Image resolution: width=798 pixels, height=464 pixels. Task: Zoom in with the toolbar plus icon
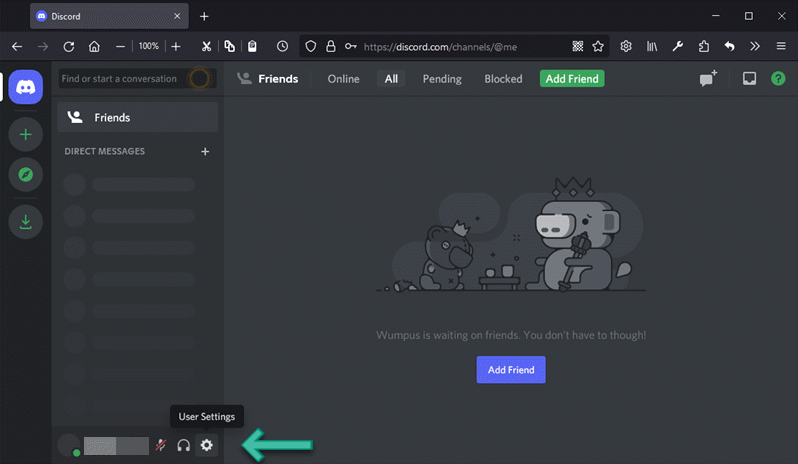click(x=176, y=47)
